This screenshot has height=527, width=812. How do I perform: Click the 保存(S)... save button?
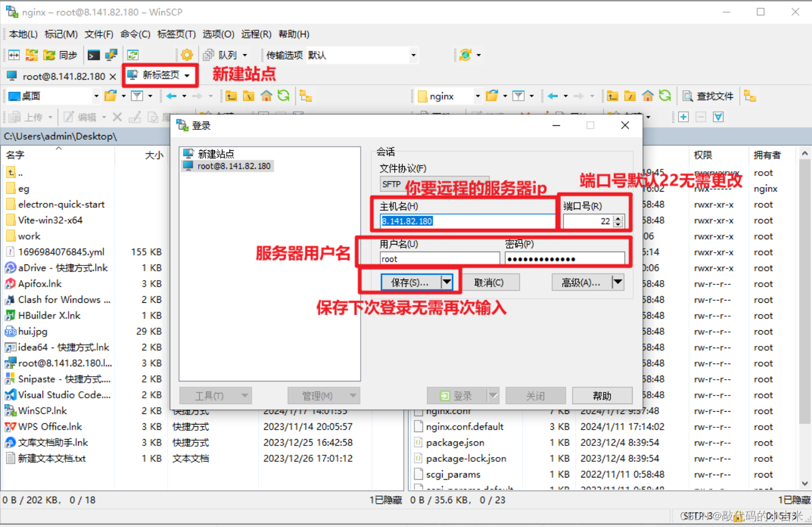click(411, 282)
